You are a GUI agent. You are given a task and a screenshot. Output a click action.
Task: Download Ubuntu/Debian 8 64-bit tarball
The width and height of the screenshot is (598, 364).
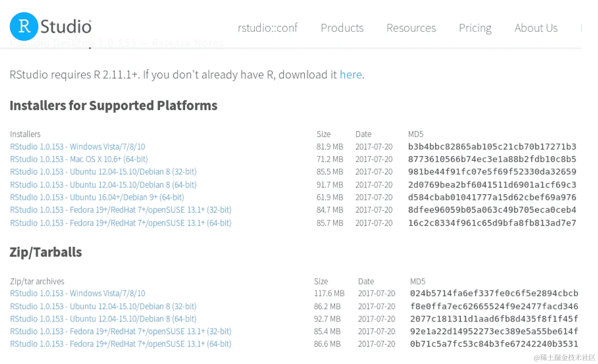point(103,319)
